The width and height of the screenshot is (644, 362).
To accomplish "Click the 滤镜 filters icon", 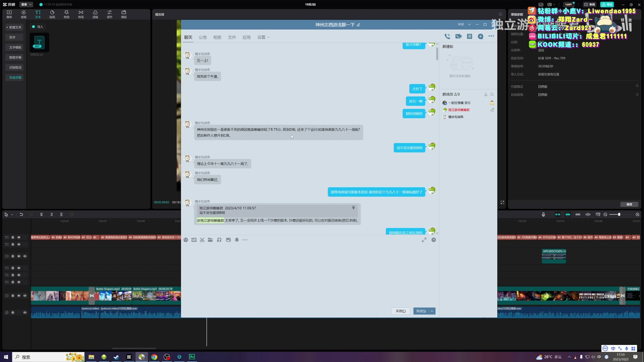I will [95, 14].
